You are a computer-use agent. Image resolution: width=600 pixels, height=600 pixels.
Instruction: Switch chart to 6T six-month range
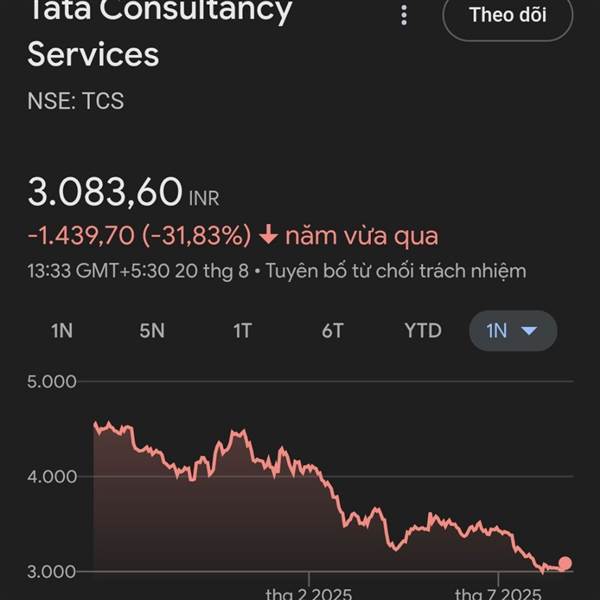coord(333,331)
